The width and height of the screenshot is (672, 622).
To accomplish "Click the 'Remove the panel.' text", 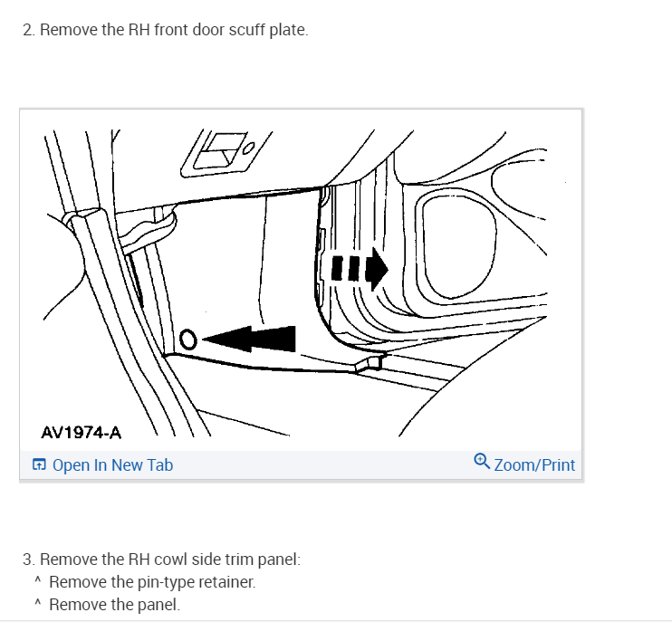I will (x=114, y=605).
